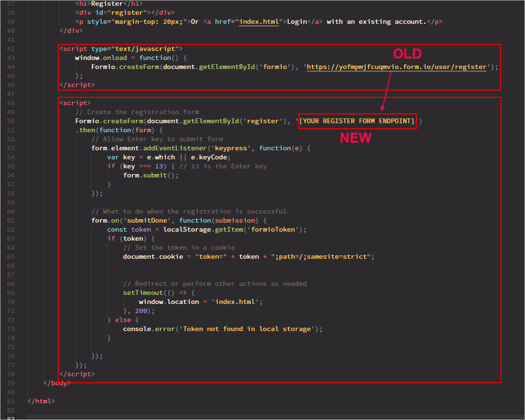Select the [YOUR REGISTER FORM ENDPOINT] placeholder
The width and height of the screenshot is (525, 420).
pos(357,121)
